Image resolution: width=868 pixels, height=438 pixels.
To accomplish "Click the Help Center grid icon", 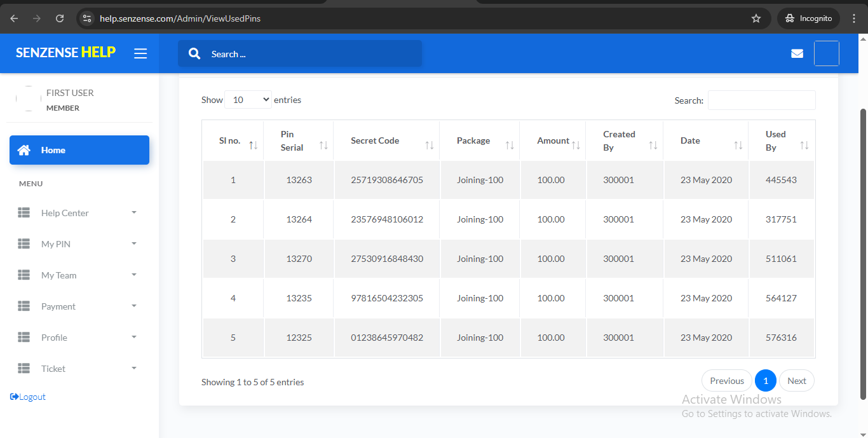I will point(24,213).
